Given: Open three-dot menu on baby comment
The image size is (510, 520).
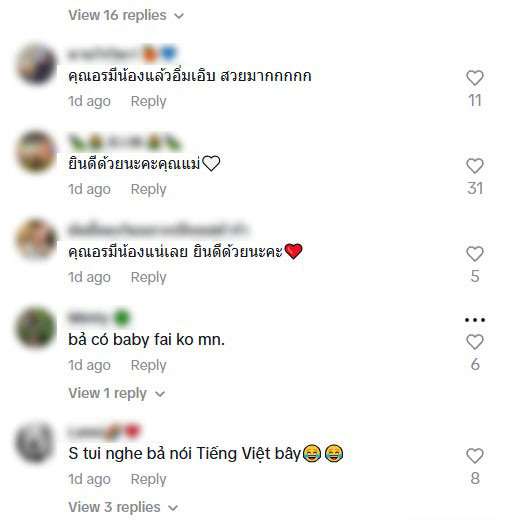Looking at the screenshot, I should click(475, 320).
